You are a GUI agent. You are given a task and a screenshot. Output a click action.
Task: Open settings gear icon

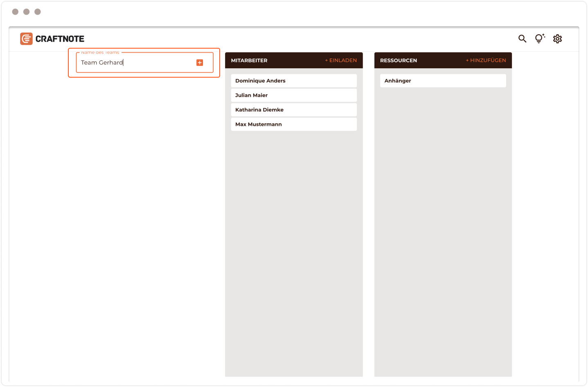(557, 39)
